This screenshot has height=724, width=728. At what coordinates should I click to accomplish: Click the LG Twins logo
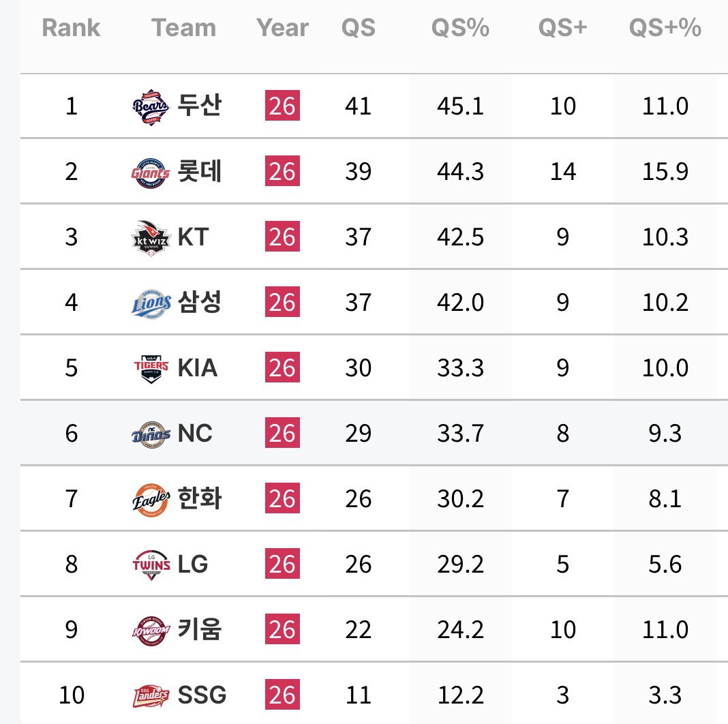coord(151,565)
